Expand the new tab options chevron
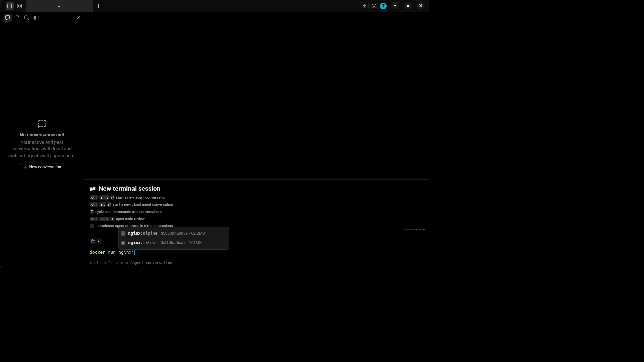This screenshot has width=644, height=362. point(105,6)
